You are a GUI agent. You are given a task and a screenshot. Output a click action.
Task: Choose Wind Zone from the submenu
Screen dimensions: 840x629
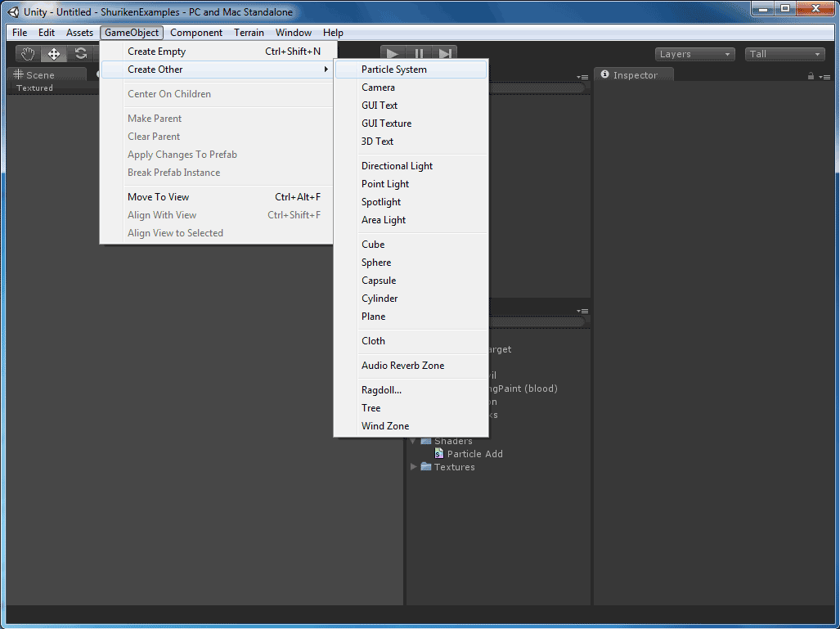coord(385,426)
